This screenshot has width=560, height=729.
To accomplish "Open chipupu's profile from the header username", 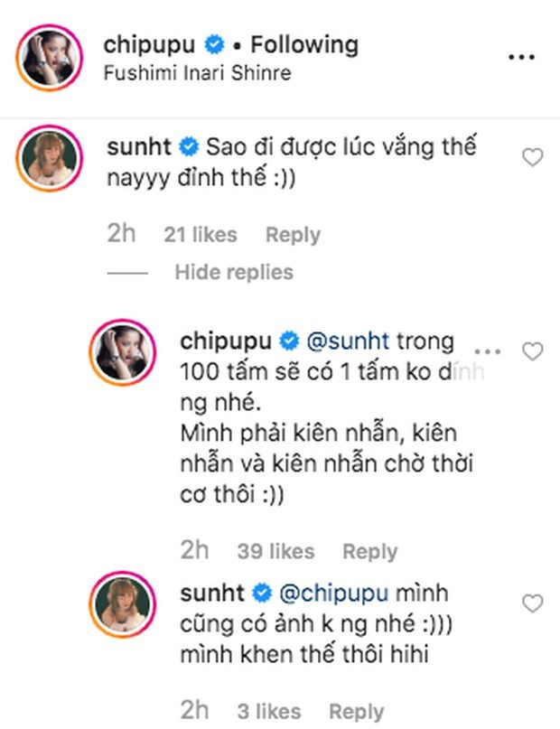I will click(x=152, y=41).
